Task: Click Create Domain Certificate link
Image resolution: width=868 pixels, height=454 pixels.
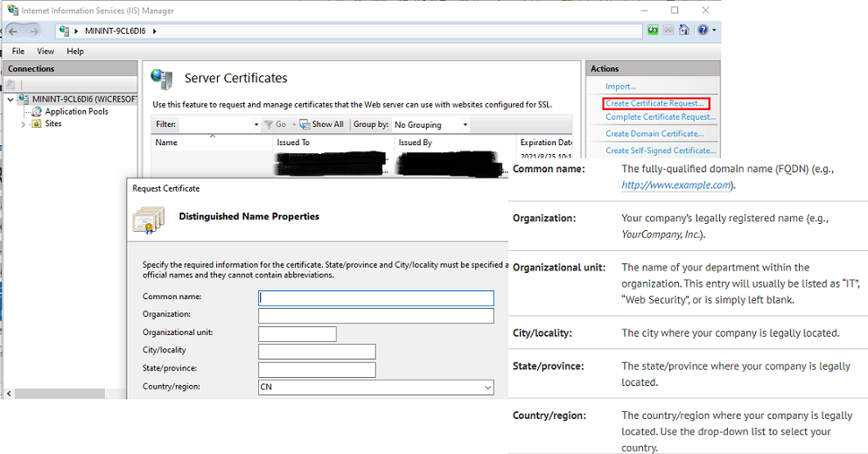Action: click(654, 134)
